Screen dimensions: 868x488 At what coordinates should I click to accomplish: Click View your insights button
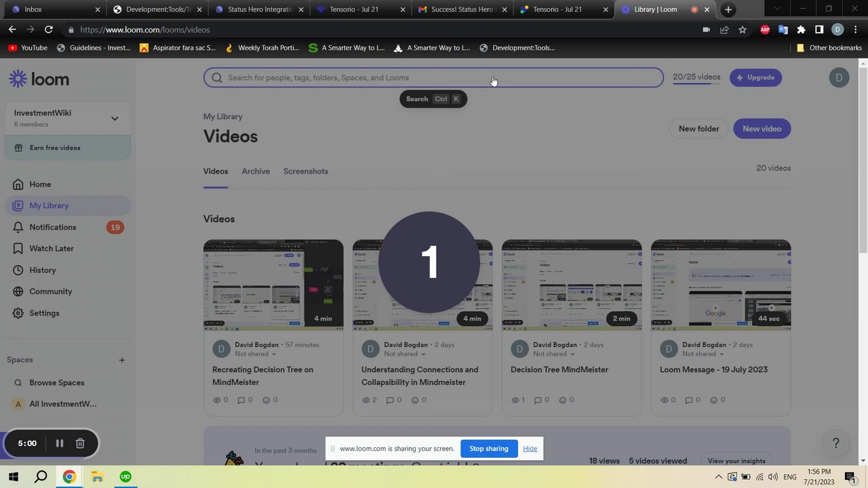click(x=736, y=461)
